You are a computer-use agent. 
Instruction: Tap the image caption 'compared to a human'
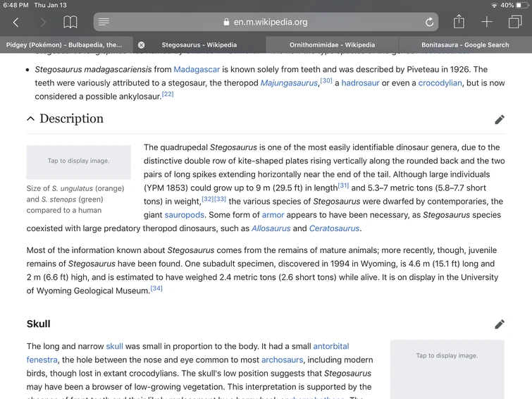(64, 211)
